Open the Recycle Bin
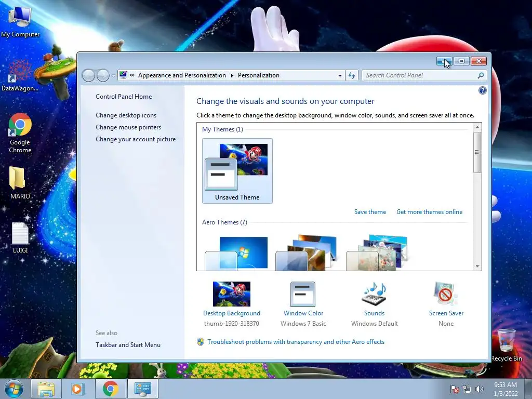 click(506, 345)
